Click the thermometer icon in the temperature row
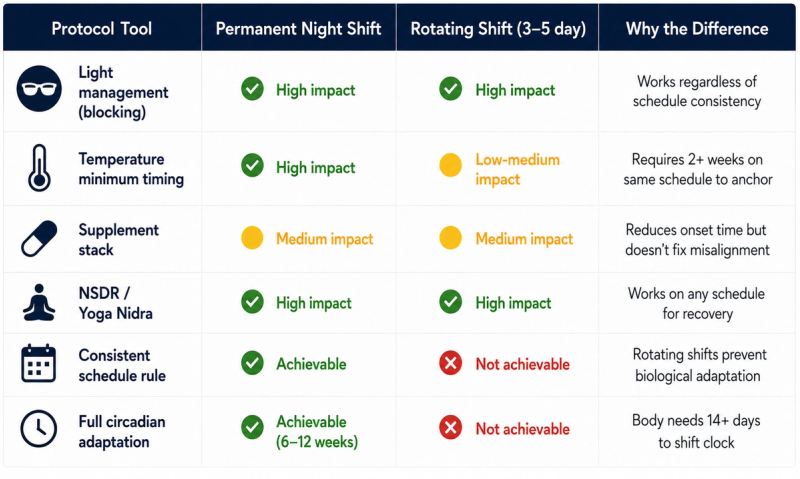 tap(39, 168)
